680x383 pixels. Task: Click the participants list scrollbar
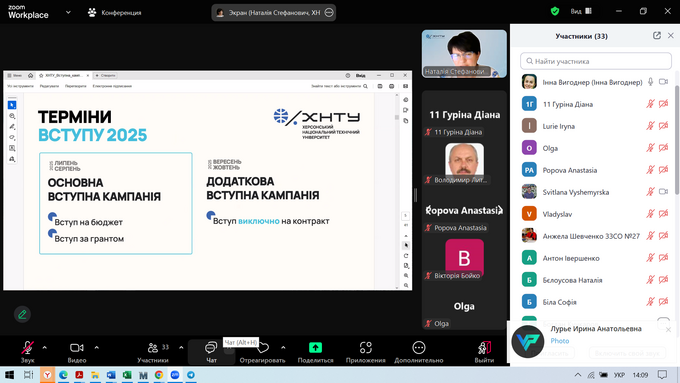[677, 140]
